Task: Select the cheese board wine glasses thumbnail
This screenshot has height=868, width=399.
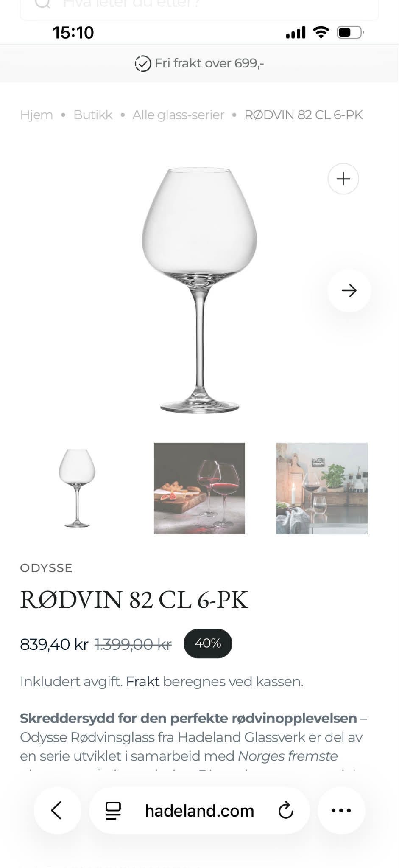Action: [199, 488]
